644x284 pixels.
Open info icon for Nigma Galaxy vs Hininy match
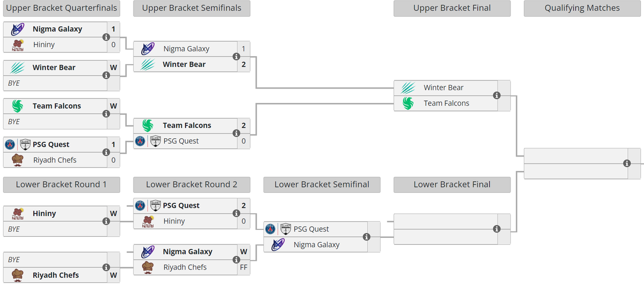click(x=106, y=37)
